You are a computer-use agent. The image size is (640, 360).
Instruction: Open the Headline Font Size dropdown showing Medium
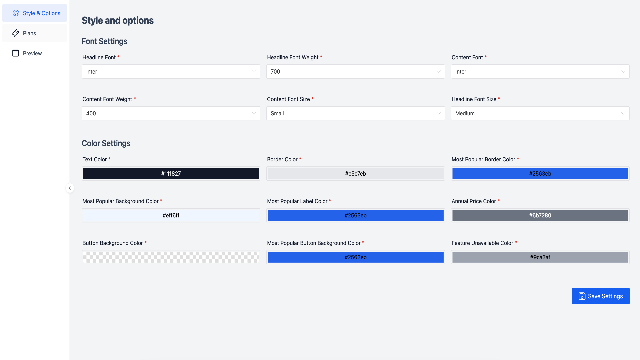[540, 113]
